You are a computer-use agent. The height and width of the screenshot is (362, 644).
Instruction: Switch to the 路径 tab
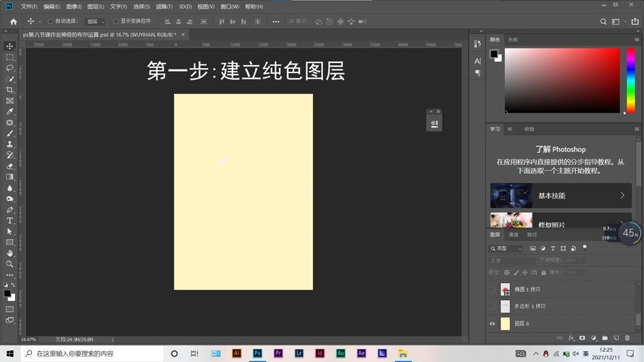point(532,235)
